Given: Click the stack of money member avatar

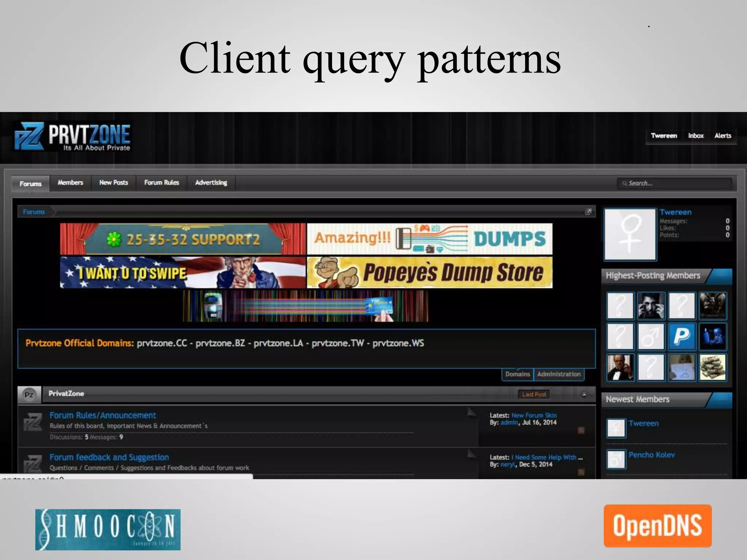Looking at the screenshot, I should (x=713, y=367).
